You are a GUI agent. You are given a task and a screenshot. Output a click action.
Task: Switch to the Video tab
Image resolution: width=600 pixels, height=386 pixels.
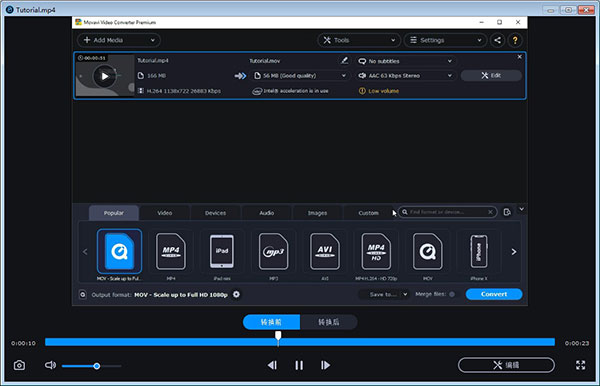click(165, 213)
